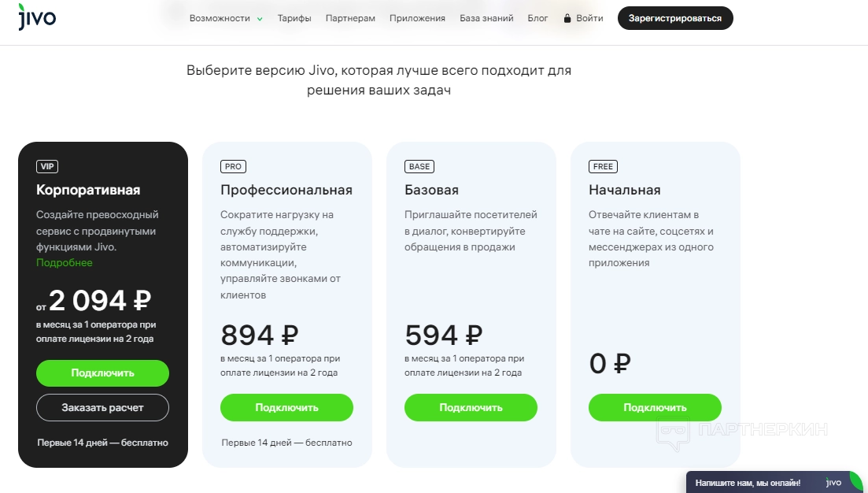
Task: Open База знаний in navigation
Action: click(486, 18)
